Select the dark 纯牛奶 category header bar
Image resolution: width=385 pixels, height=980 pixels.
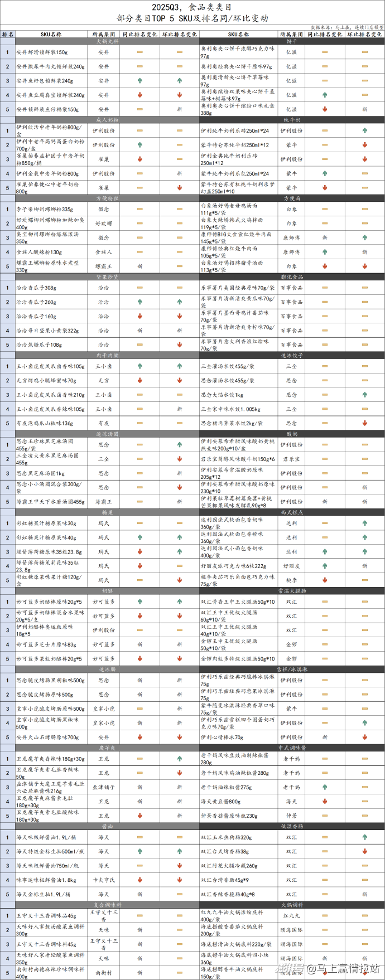[x=292, y=120]
